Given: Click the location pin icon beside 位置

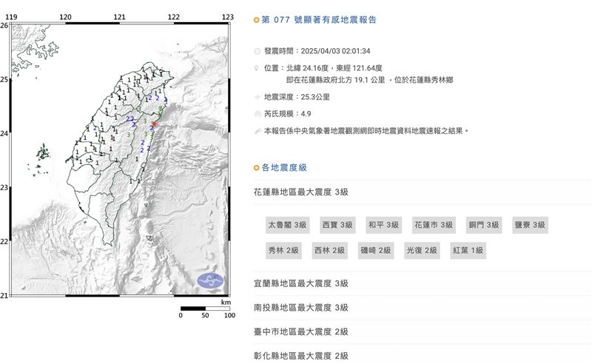Looking at the screenshot, I should pyautogui.click(x=256, y=68).
